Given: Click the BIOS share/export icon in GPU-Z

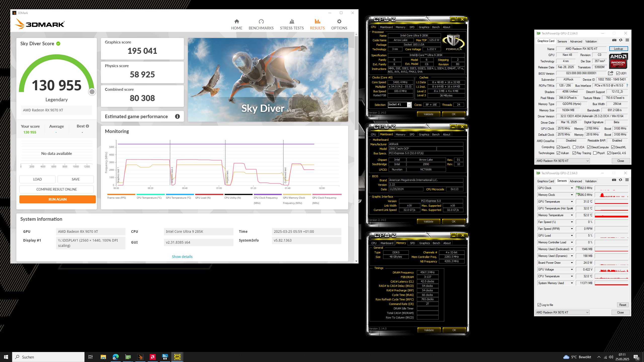Looking at the screenshot, I should pyautogui.click(x=611, y=73).
